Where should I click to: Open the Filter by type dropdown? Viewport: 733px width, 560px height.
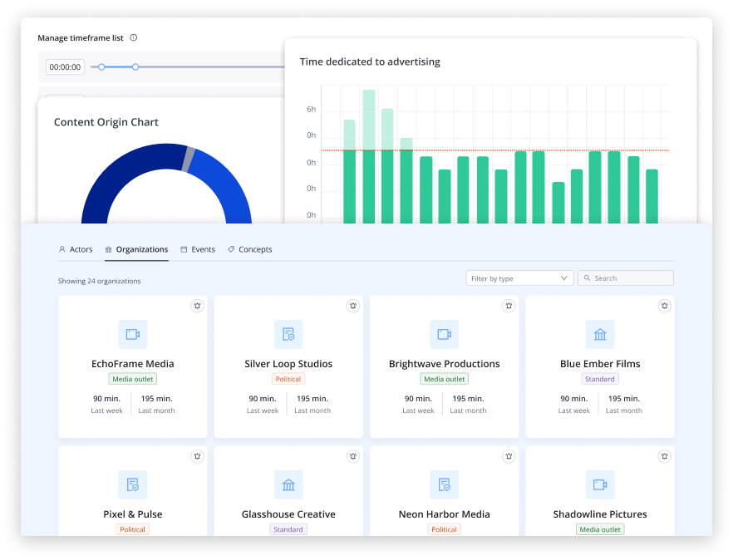(519, 278)
